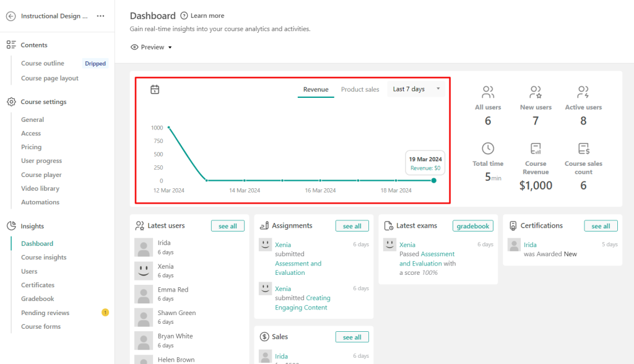Image resolution: width=634 pixels, height=364 pixels.
Task: Click the Contents icon in the sidebar
Action: (11, 45)
